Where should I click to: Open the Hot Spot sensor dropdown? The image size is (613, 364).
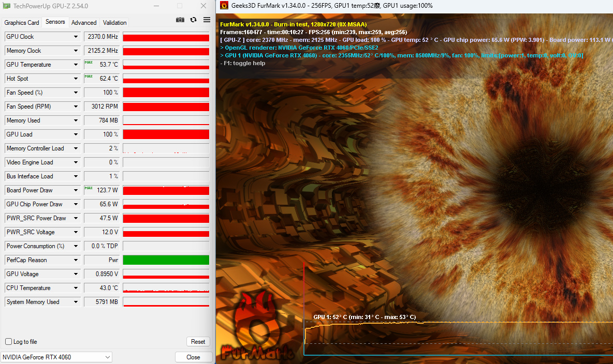click(76, 79)
